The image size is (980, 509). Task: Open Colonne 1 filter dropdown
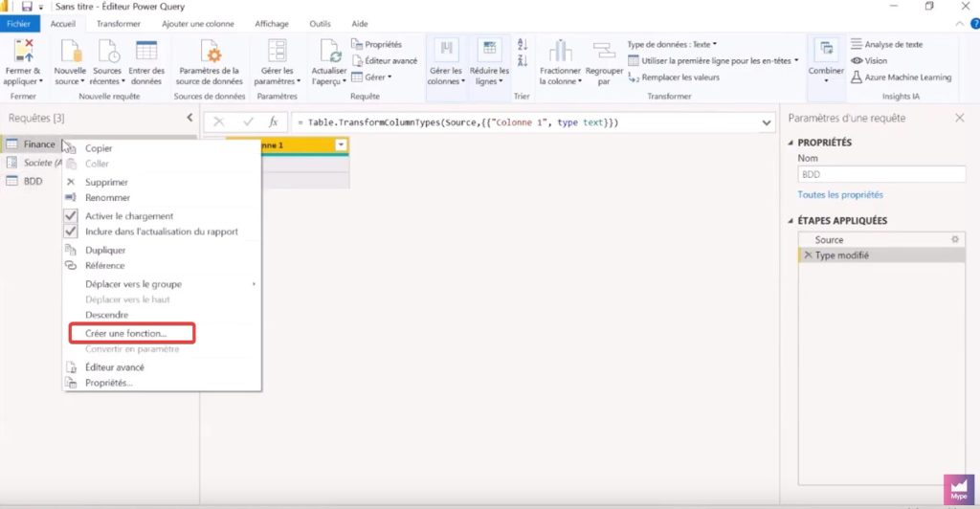(341, 144)
